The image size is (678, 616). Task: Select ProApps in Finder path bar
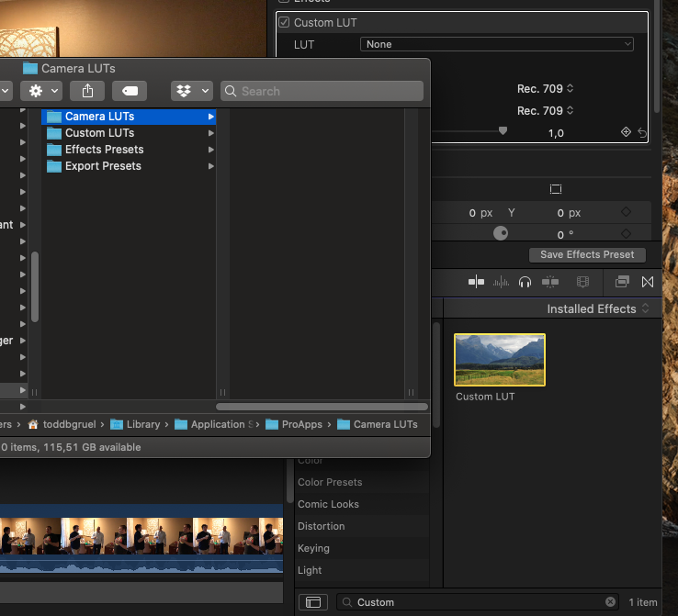pyautogui.click(x=294, y=424)
